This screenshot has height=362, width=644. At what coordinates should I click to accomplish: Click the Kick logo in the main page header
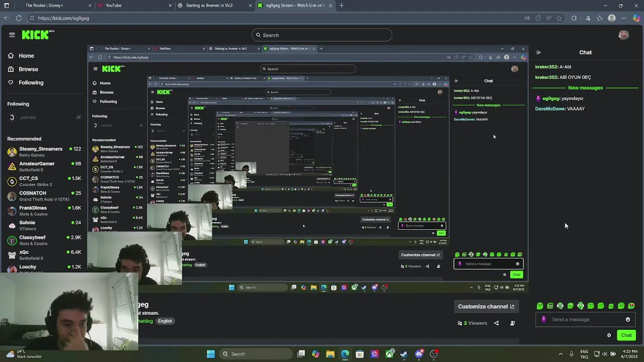38,35
